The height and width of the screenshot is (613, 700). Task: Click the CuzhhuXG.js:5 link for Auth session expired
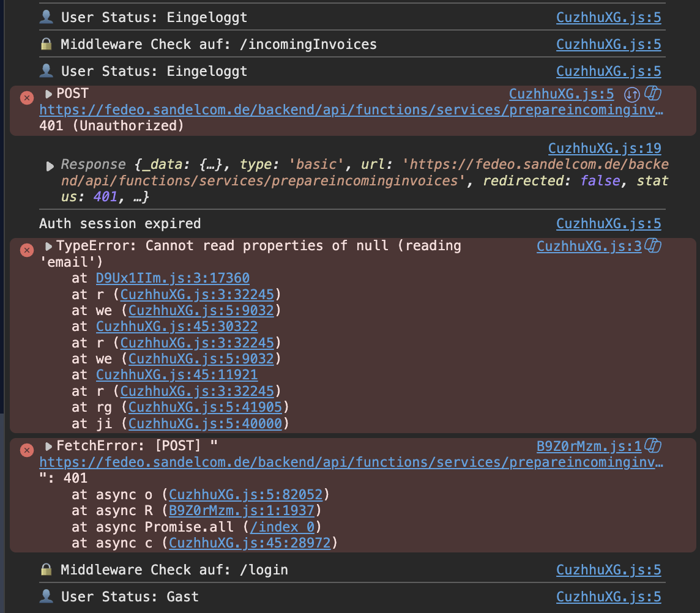coord(608,224)
